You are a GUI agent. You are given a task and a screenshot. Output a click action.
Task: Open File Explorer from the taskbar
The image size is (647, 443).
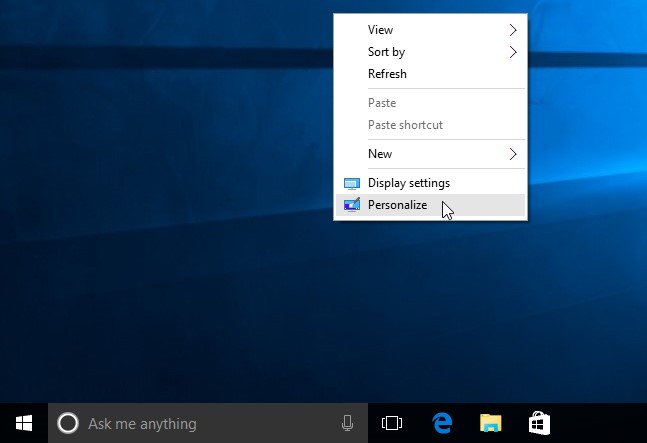[x=490, y=423]
